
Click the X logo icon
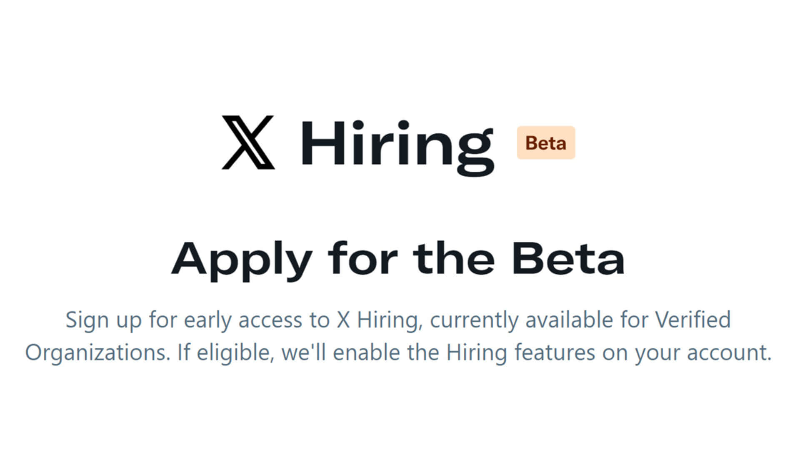click(248, 143)
